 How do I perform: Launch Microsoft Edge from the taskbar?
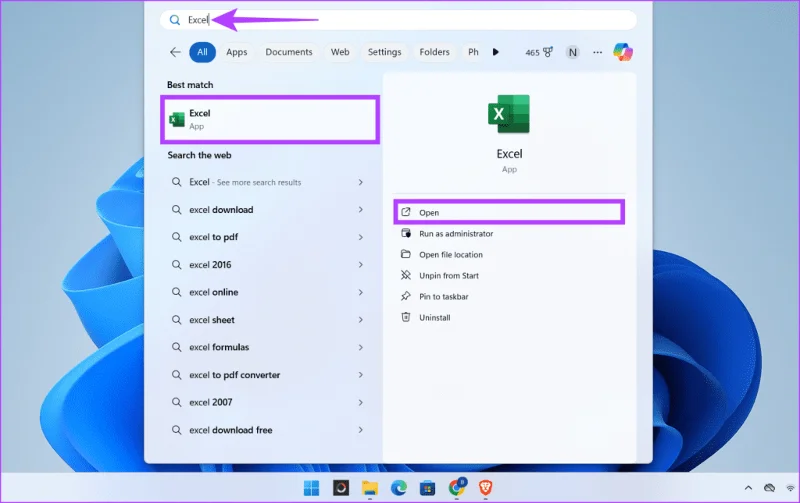tap(398, 488)
